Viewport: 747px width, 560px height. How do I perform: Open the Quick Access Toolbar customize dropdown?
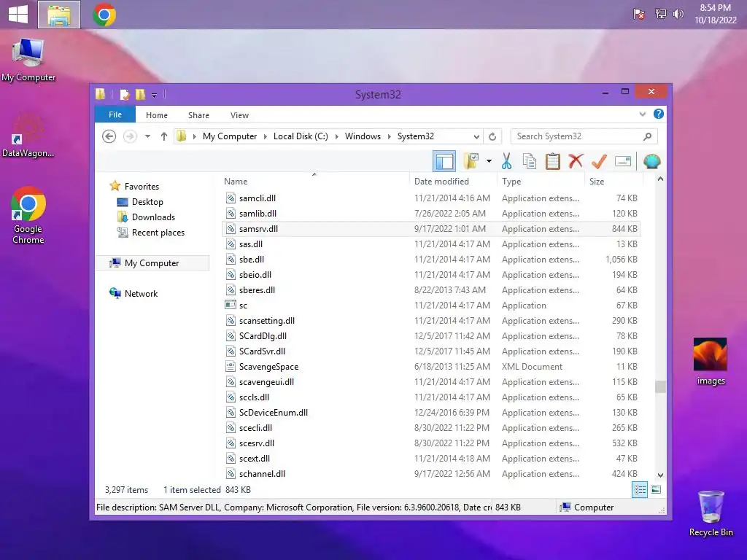(x=155, y=96)
